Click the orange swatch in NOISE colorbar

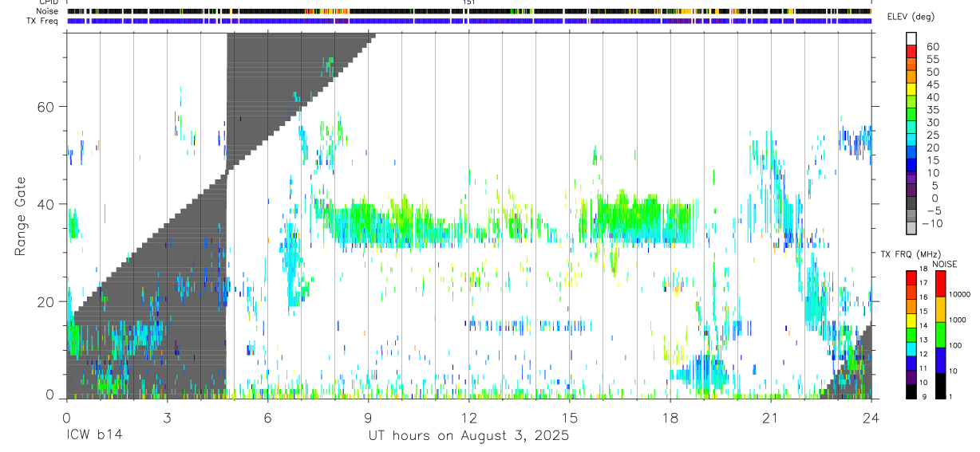tap(940, 309)
